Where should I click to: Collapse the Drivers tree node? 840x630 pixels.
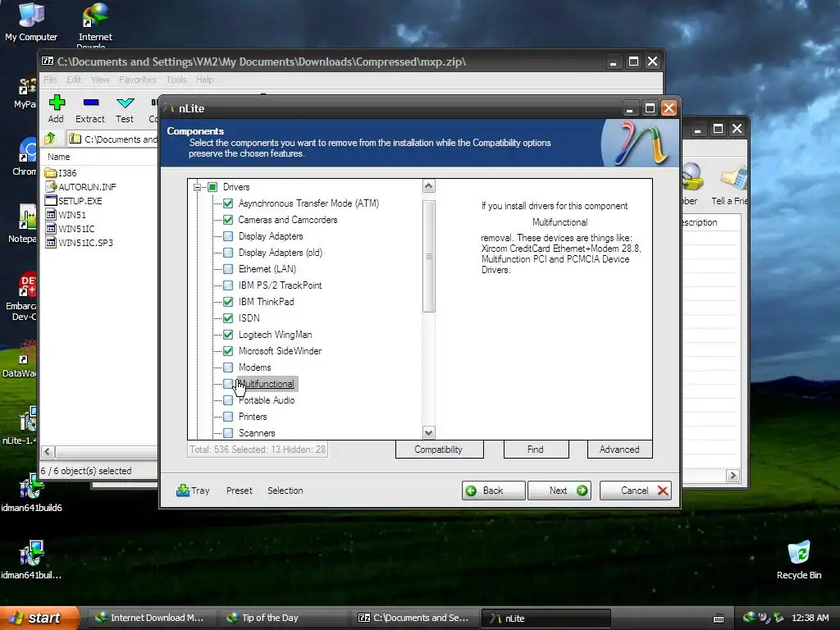click(x=197, y=187)
